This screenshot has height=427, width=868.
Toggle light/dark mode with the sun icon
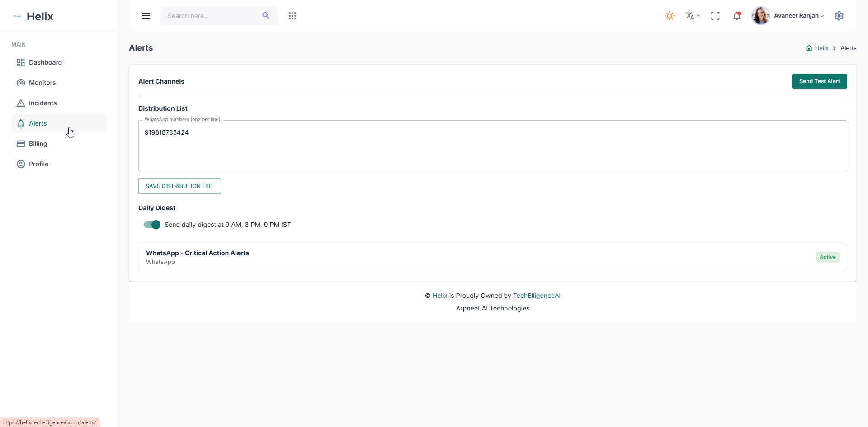coord(669,16)
